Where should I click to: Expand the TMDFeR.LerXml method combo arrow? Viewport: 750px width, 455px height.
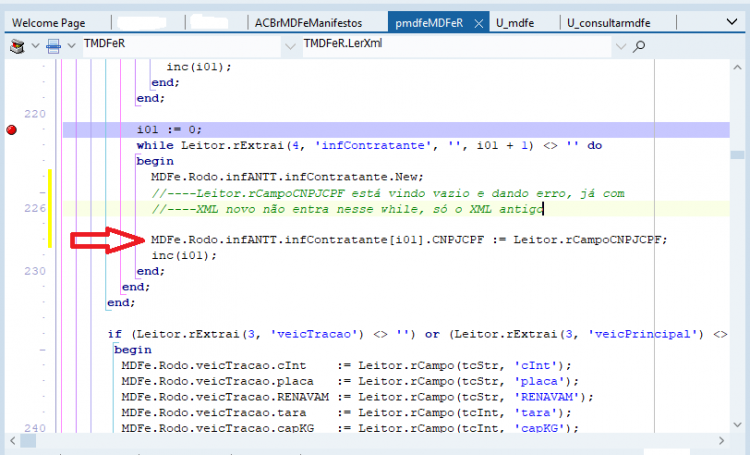620,46
